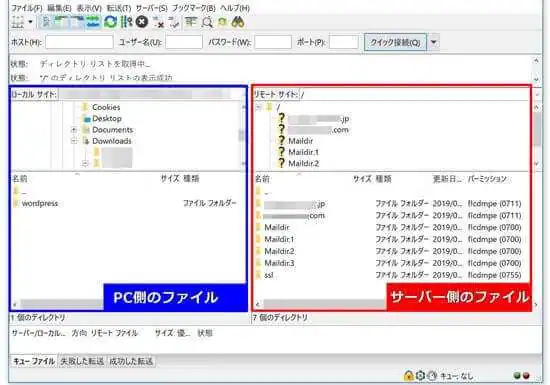Viewport: 550px width, 385px height.
Task: Click the ローカル サイト path field
Action: (x=152, y=94)
